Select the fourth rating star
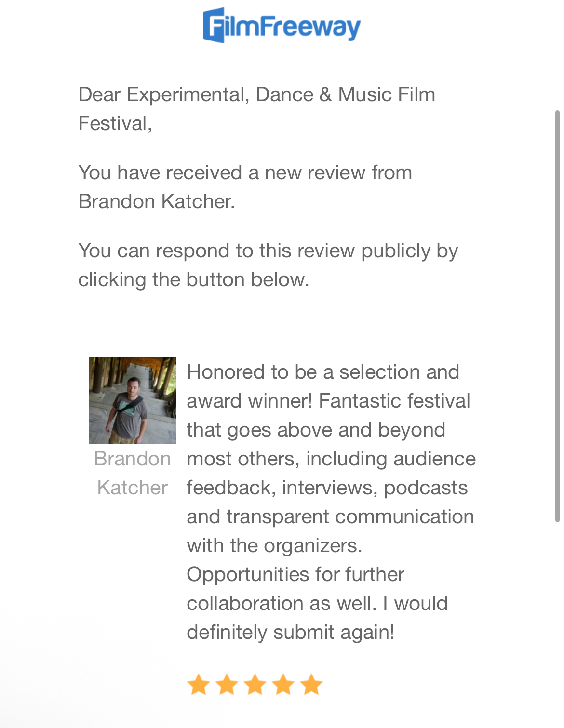This screenshot has height=728, width=564. 283,684
